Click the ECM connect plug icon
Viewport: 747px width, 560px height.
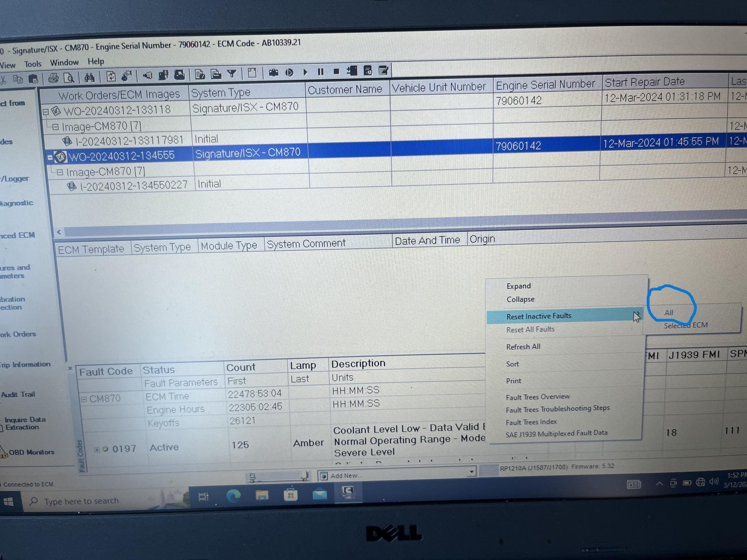pos(127,76)
